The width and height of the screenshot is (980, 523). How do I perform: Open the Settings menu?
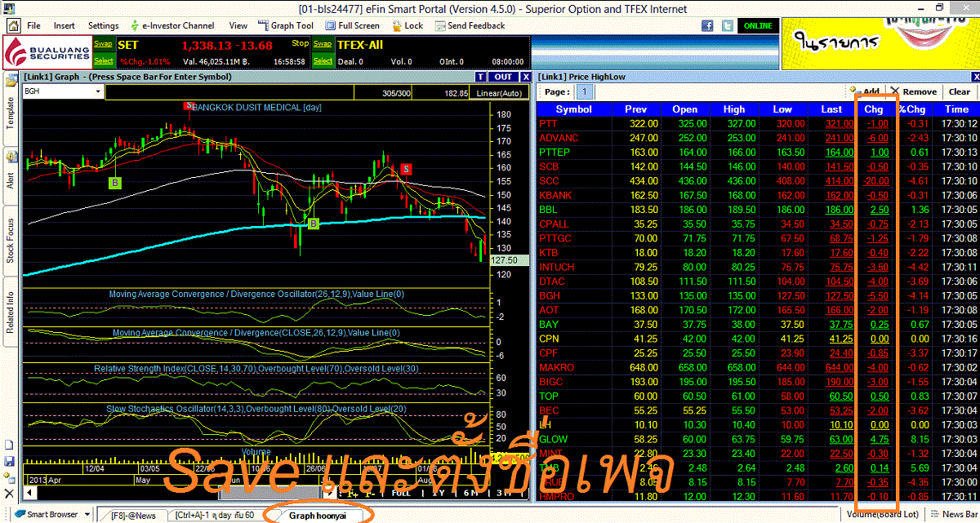104,26
